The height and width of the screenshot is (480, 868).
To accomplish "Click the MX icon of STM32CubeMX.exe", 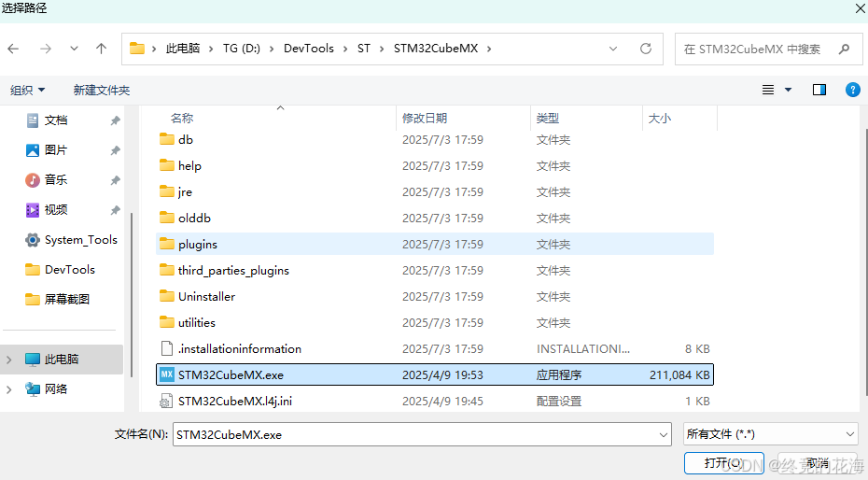I will pos(167,374).
